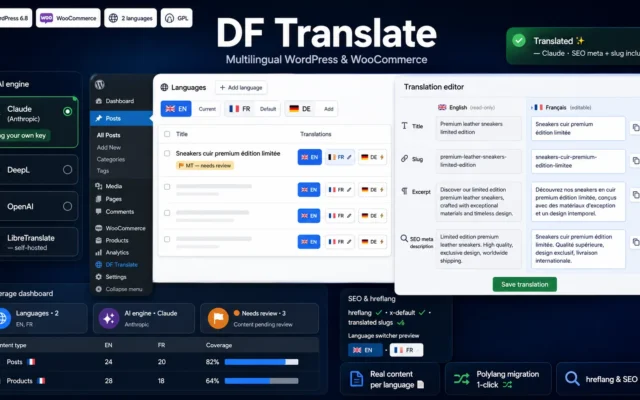Screen dimensions: 640x400
Task: Open DF Translate sidebar item
Action: coord(116,264)
